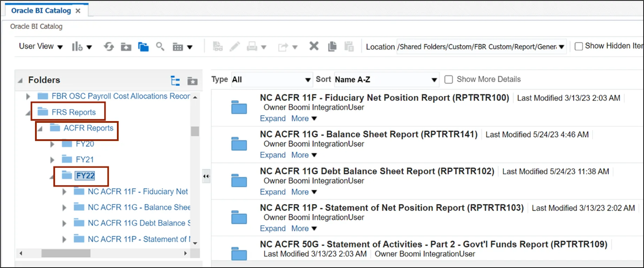This screenshot has height=268, width=644.
Task: Expand the FY21 folder node
Action: pos(52,160)
